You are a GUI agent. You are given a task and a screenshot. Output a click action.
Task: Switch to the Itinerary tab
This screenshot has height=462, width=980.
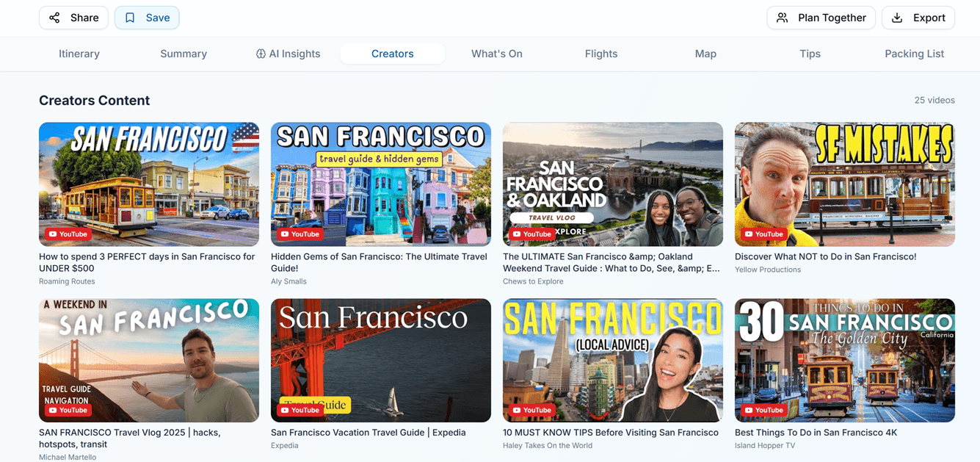coord(79,53)
